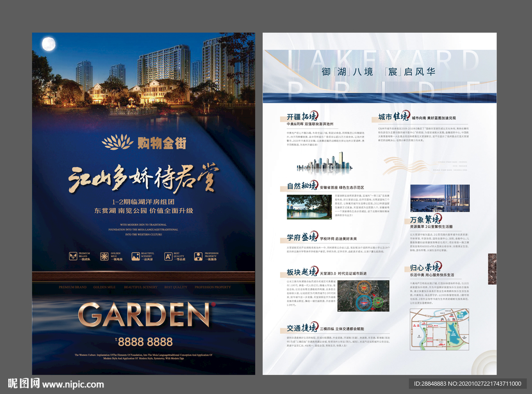Viewport: 532px width, 394px height.
Task: Click the lakeside tree photo under 自然秘境
Action: pos(310,207)
